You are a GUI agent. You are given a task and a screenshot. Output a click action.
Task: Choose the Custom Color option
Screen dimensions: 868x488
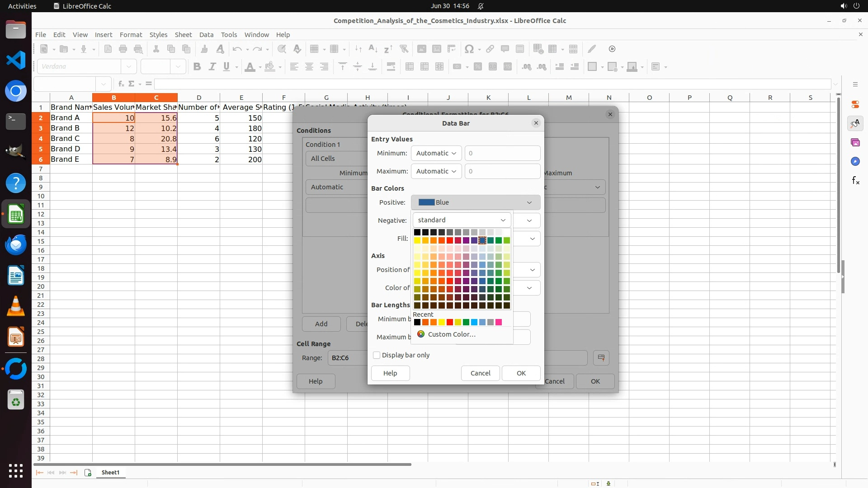(451, 334)
